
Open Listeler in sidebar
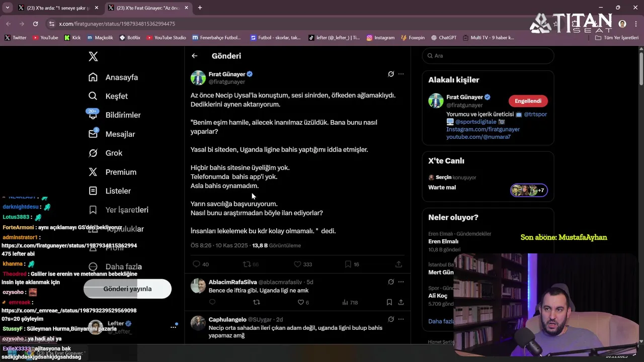pyautogui.click(x=110, y=191)
